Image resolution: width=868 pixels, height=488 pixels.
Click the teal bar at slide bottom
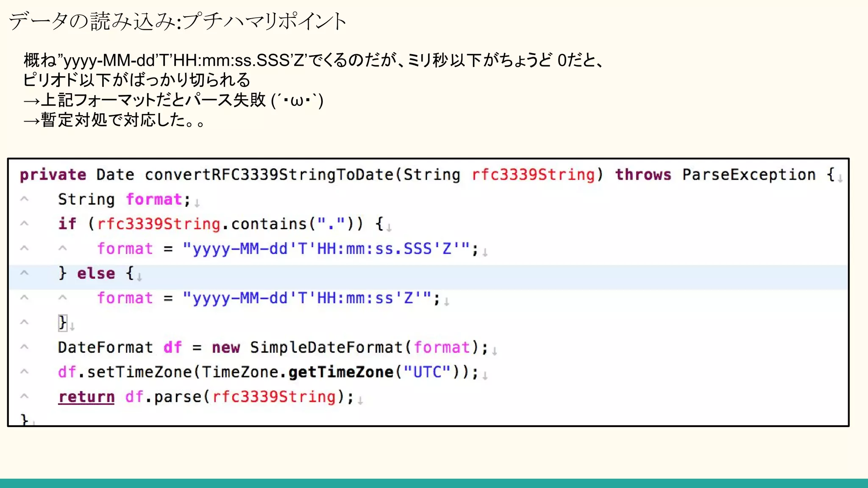(434, 483)
